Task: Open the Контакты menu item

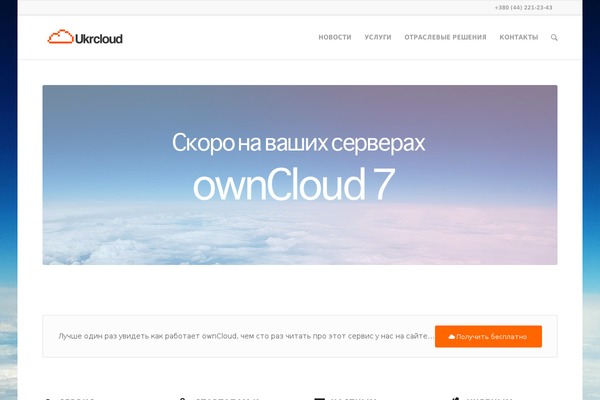Action: pyautogui.click(x=518, y=37)
